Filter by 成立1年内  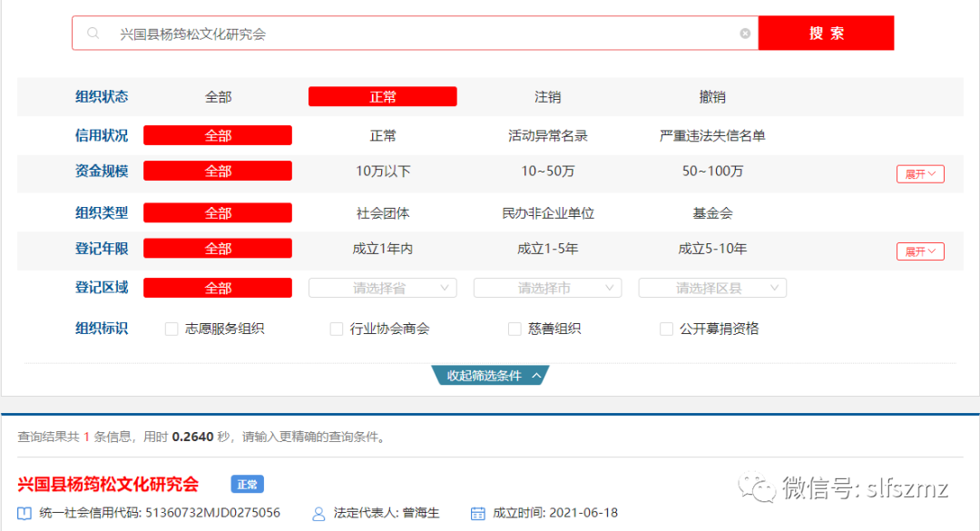(383, 249)
